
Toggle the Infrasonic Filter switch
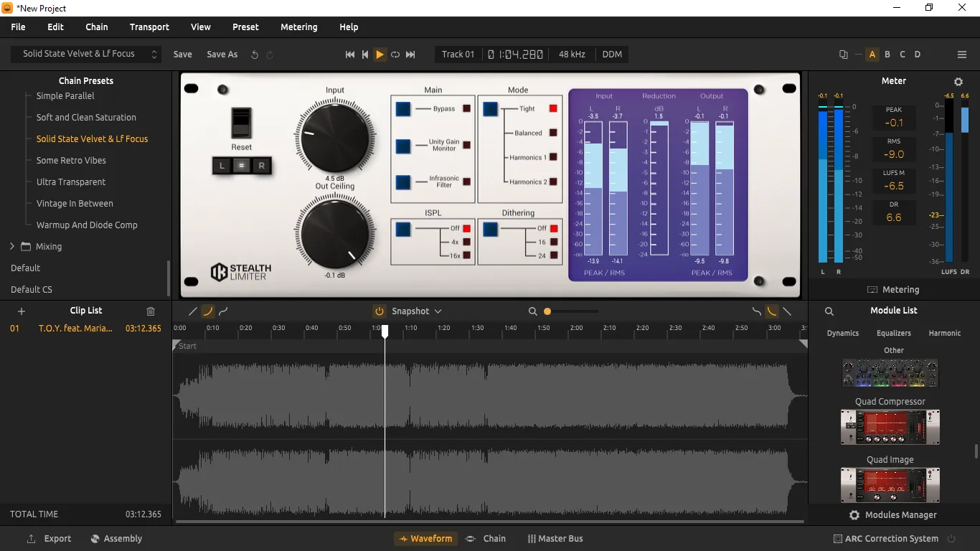click(x=403, y=182)
